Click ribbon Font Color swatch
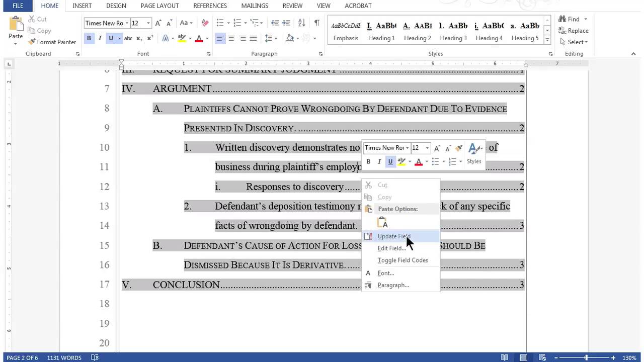This screenshot has height=362, width=644. tap(199, 38)
